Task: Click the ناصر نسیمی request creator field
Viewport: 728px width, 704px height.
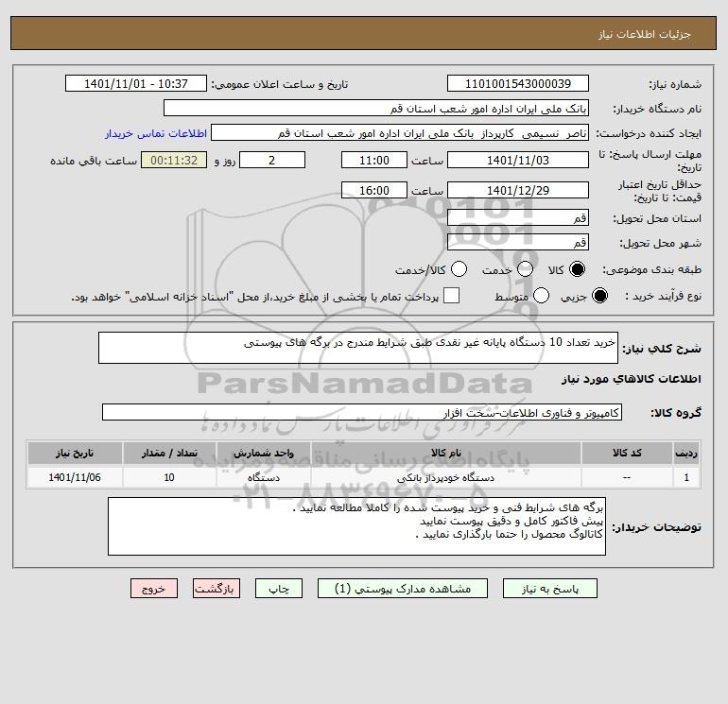Action: [x=400, y=133]
